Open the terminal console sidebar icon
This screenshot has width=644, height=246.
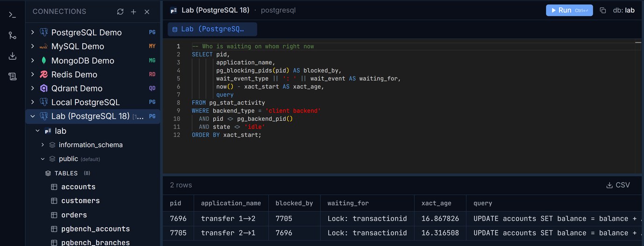13,14
